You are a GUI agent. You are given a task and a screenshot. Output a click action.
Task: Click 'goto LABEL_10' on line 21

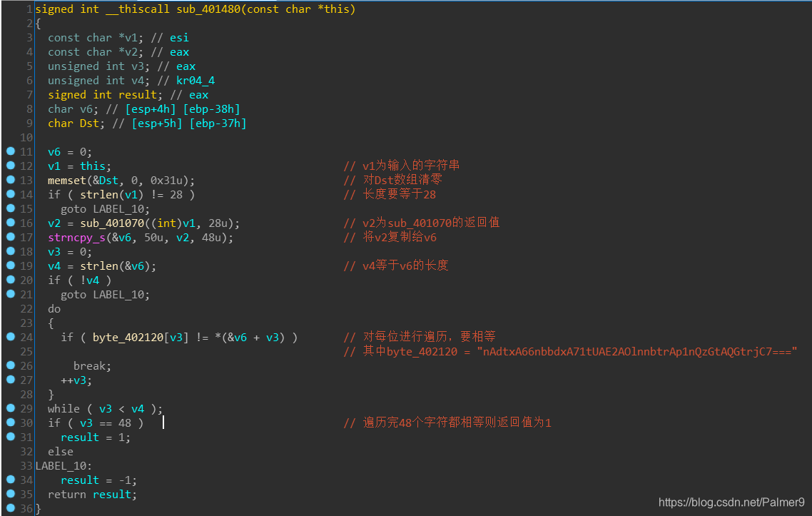pos(105,295)
